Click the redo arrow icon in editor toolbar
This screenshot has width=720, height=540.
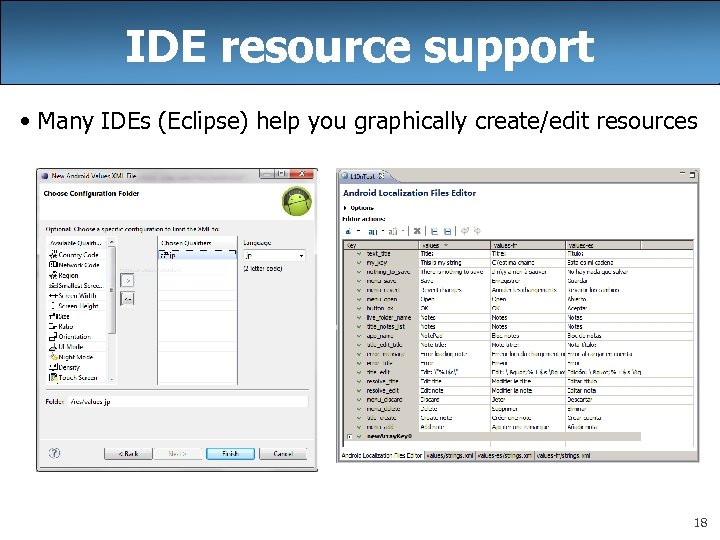coord(478,231)
